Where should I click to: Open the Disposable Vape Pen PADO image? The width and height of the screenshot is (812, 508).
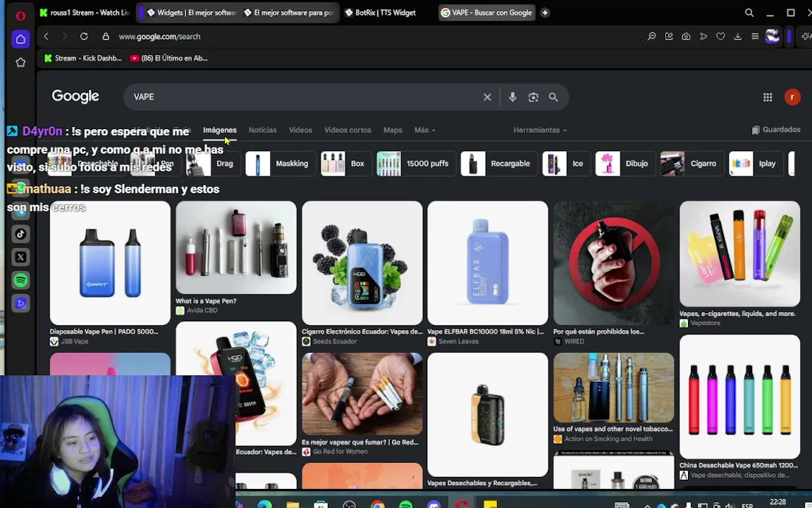[110, 262]
